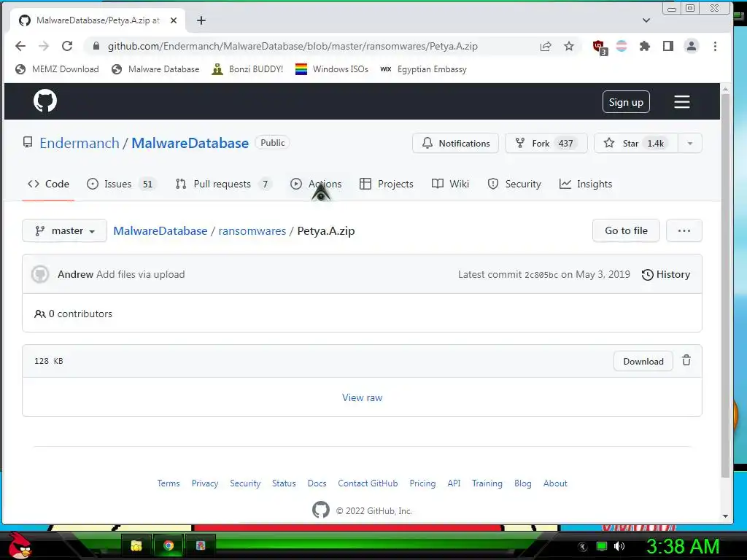Click the GitHub octocat logo in the header
Viewport: 747px width, 560px height.
tap(45, 101)
